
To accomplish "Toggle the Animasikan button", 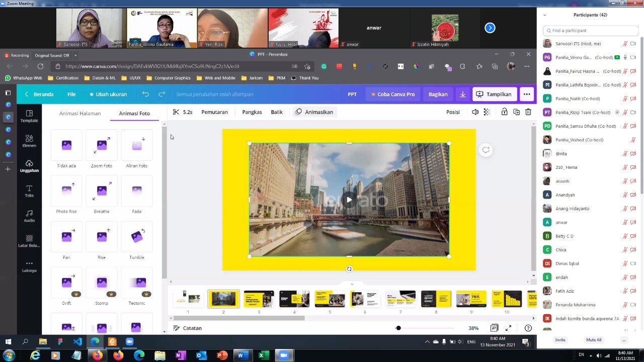I will coord(314,112).
